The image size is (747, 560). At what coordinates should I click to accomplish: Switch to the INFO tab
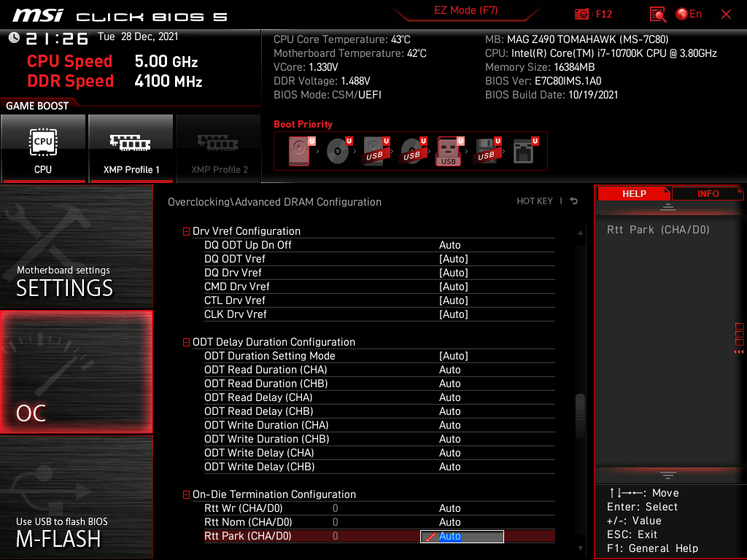pos(708,194)
